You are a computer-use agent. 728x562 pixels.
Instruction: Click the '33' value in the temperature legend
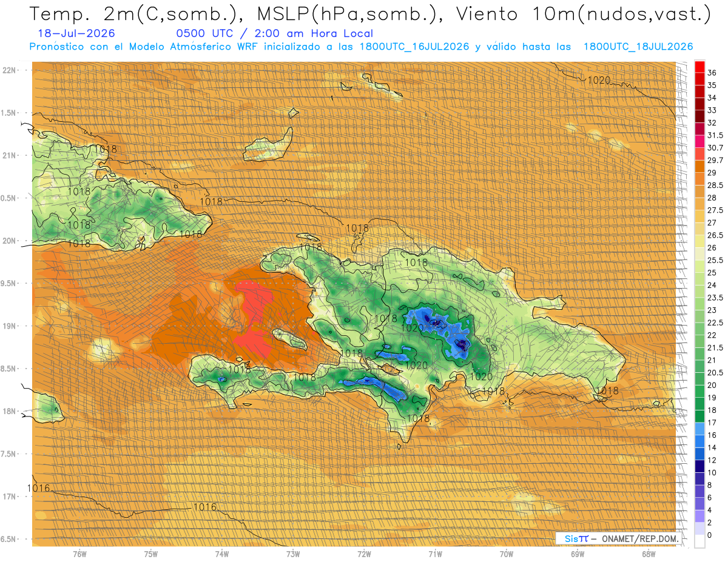coord(712,110)
